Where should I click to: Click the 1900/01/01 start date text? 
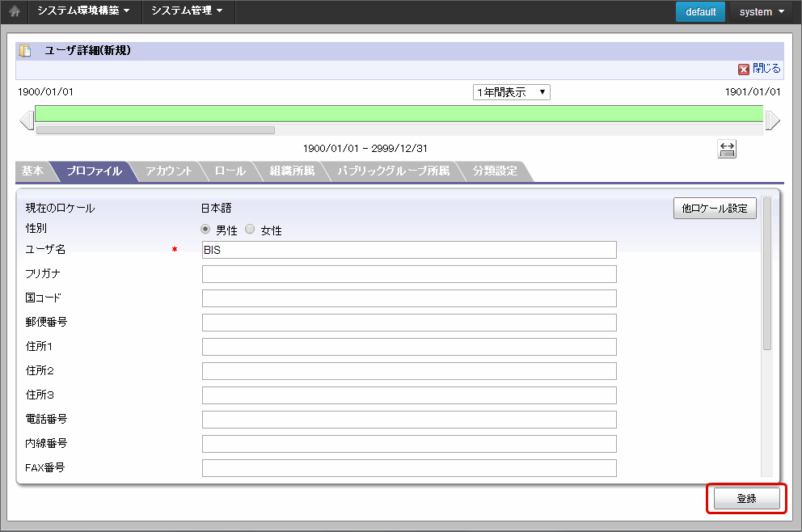[45, 92]
